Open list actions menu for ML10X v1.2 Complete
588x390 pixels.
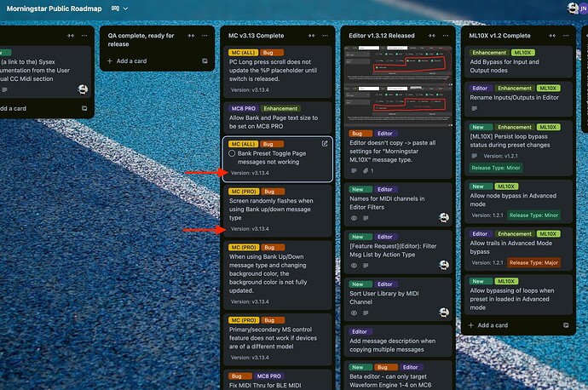click(566, 36)
